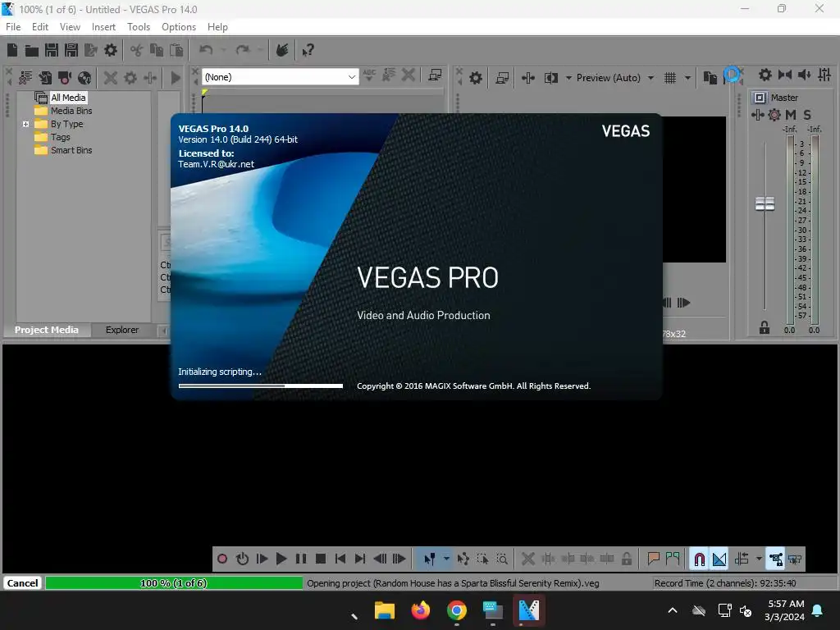Image resolution: width=840 pixels, height=630 pixels.
Task: Toggle Ignore Event Grouping button
Action: point(795,559)
